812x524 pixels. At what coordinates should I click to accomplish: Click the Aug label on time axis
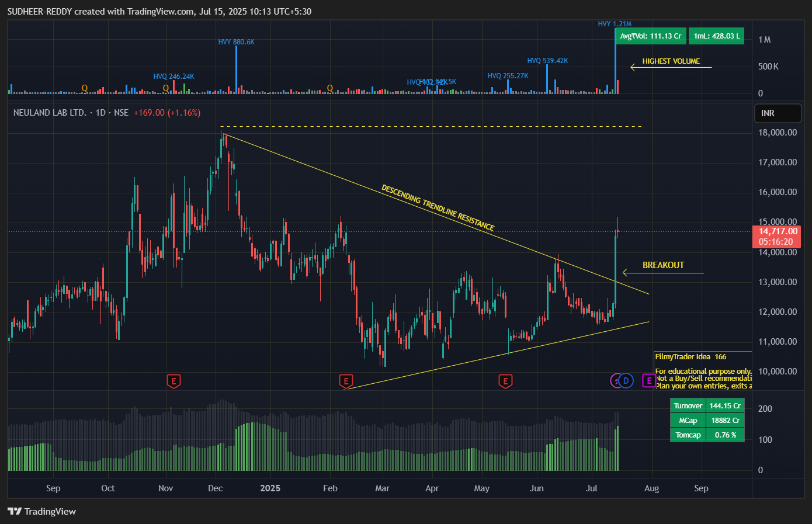651,488
